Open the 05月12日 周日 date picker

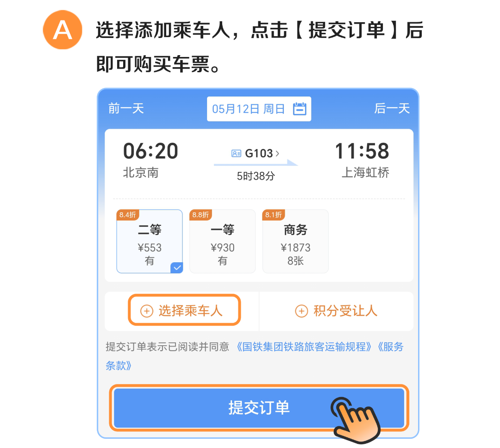[259, 109]
